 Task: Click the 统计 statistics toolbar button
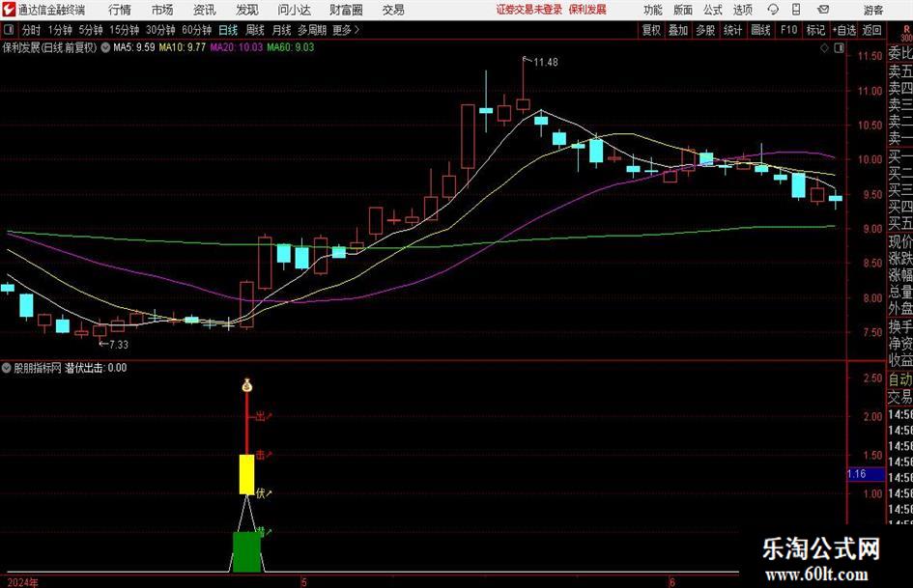tap(732, 30)
